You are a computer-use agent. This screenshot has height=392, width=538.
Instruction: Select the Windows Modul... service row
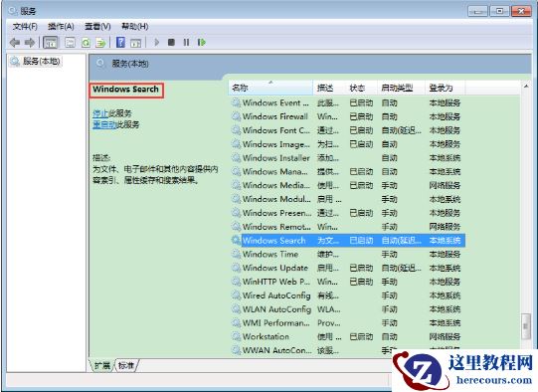tap(348, 199)
